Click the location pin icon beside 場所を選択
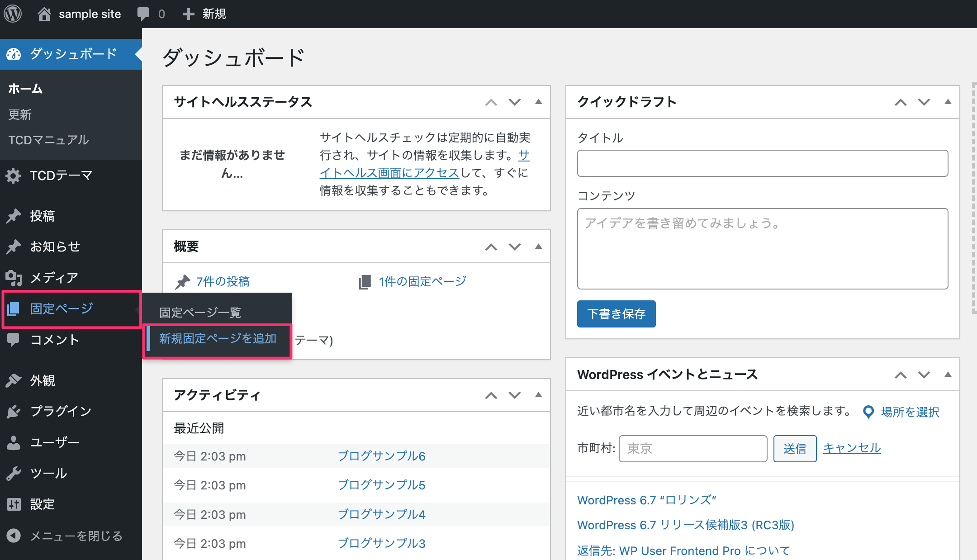977x560 pixels. pos(868,412)
